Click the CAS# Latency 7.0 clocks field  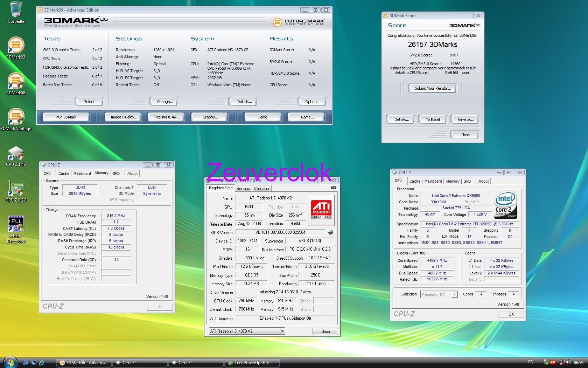(x=116, y=229)
